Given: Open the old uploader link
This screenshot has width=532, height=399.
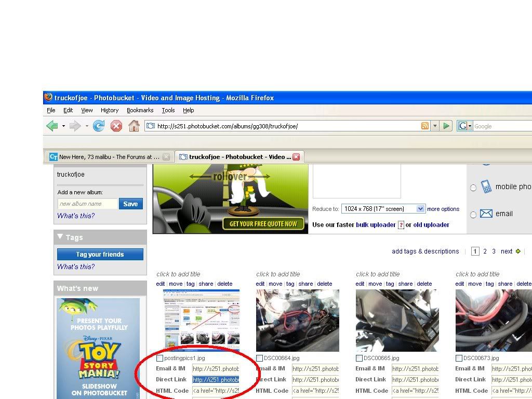Looking at the screenshot, I should [x=431, y=225].
